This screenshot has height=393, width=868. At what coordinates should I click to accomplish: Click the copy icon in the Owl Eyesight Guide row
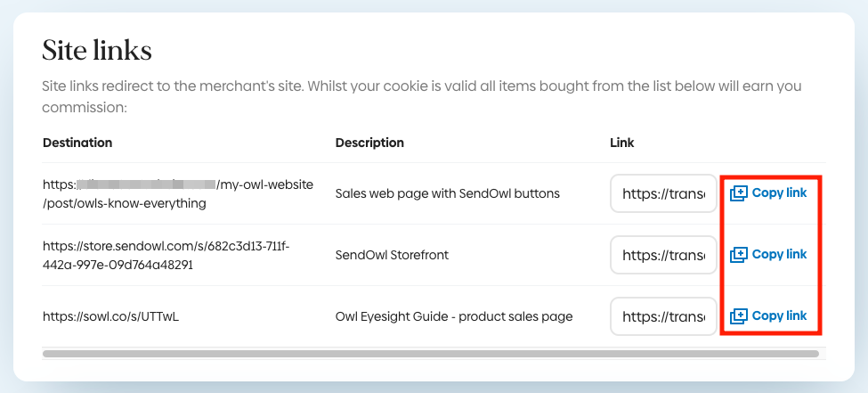coord(738,316)
